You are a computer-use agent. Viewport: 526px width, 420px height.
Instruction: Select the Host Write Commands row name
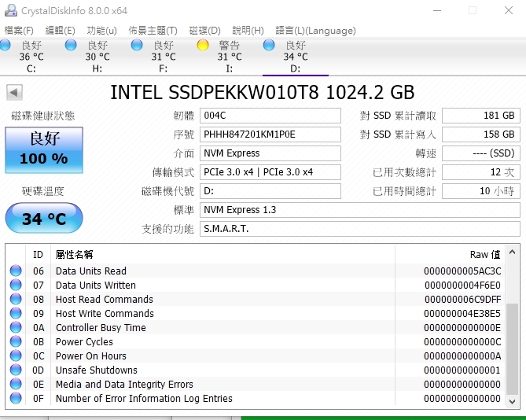[105, 313]
